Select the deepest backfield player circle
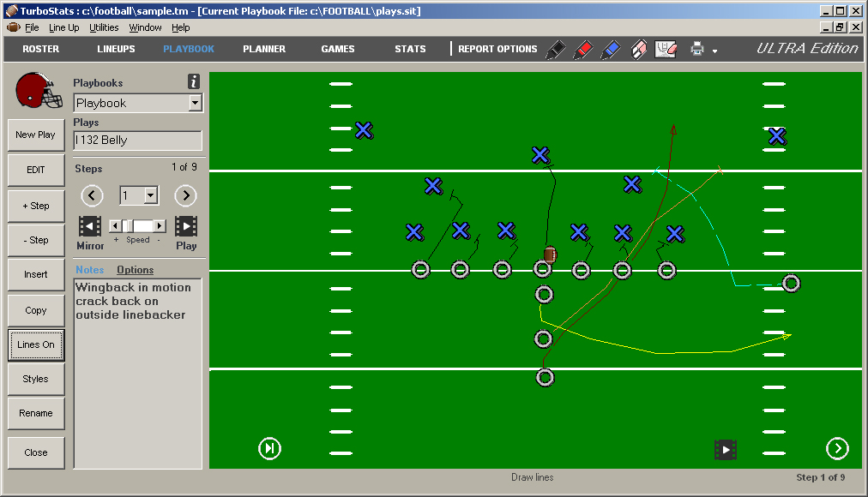 545,378
